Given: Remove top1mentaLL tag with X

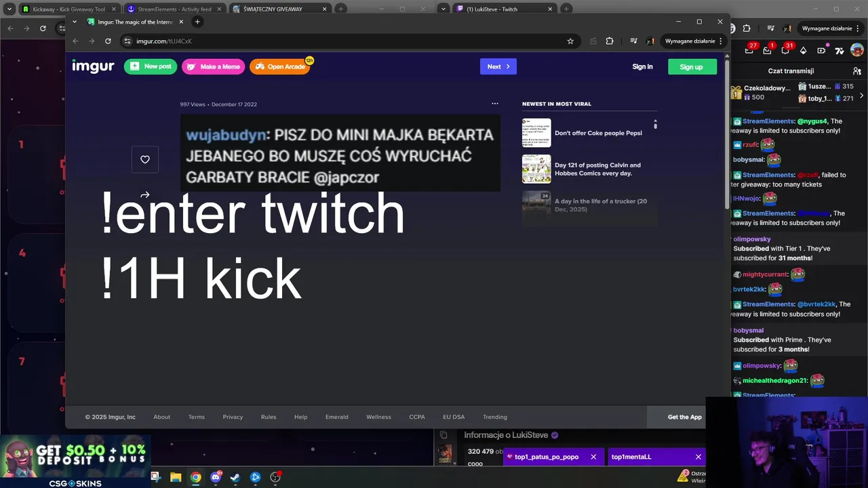Looking at the screenshot, I should 698,457.
